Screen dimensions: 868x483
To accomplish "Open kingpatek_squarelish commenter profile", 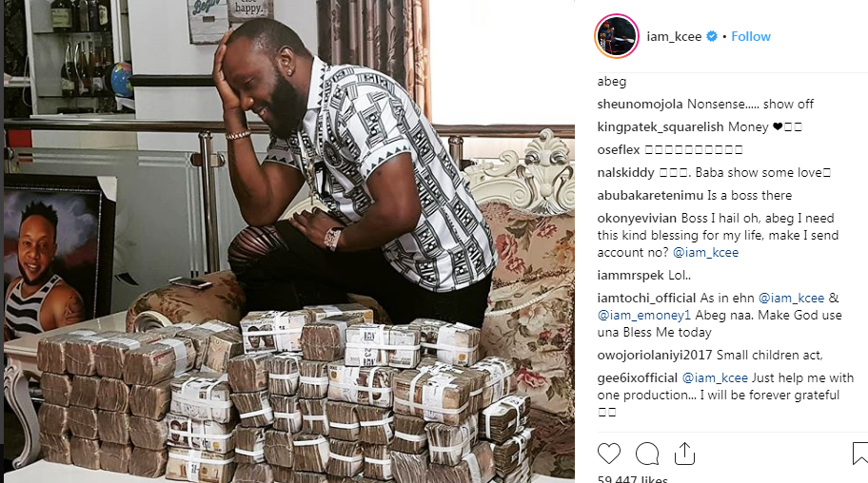I will click(x=661, y=127).
